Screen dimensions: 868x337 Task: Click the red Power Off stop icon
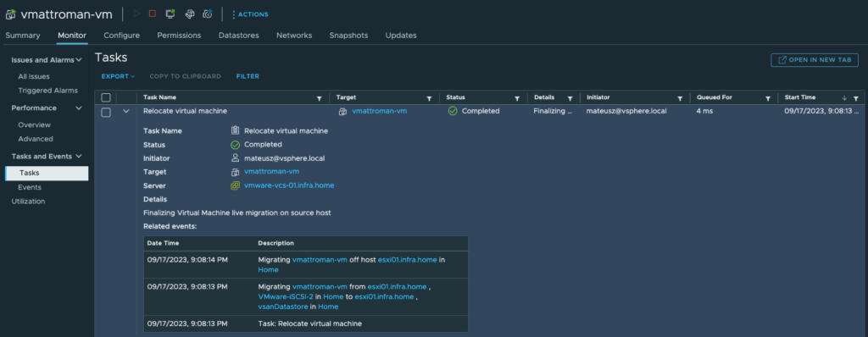pos(153,14)
